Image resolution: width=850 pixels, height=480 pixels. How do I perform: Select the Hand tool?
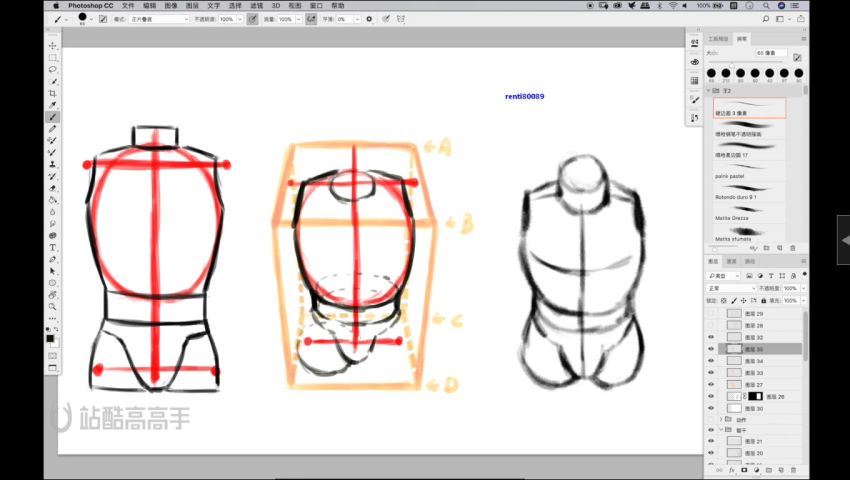[53, 295]
